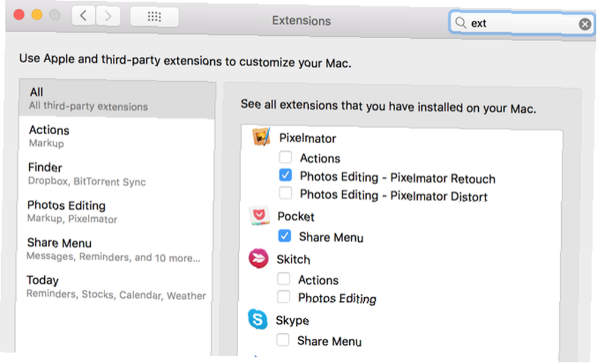597x364 pixels.
Task: Click 'See all extensions' description text
Action: [389, 106]
